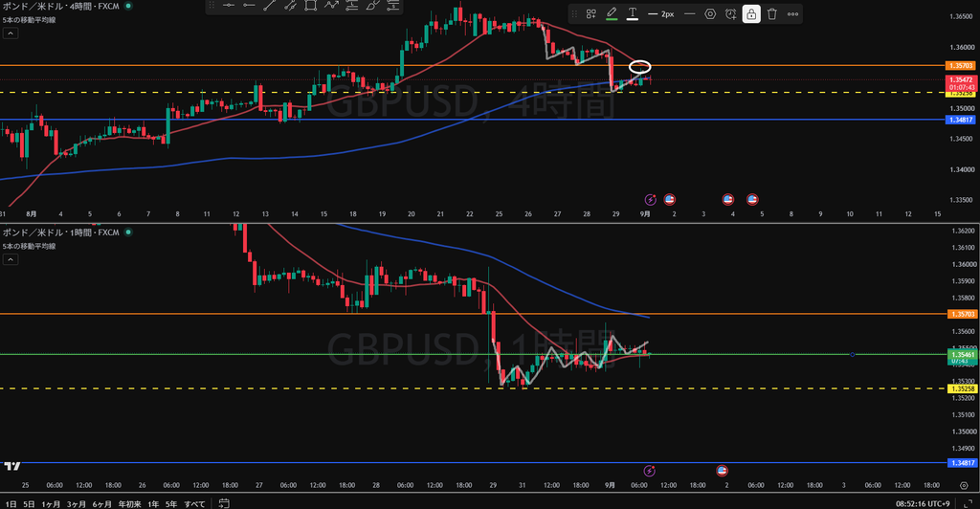Select the brush drawing tool

pyautogui.click(x=372, y=6)
